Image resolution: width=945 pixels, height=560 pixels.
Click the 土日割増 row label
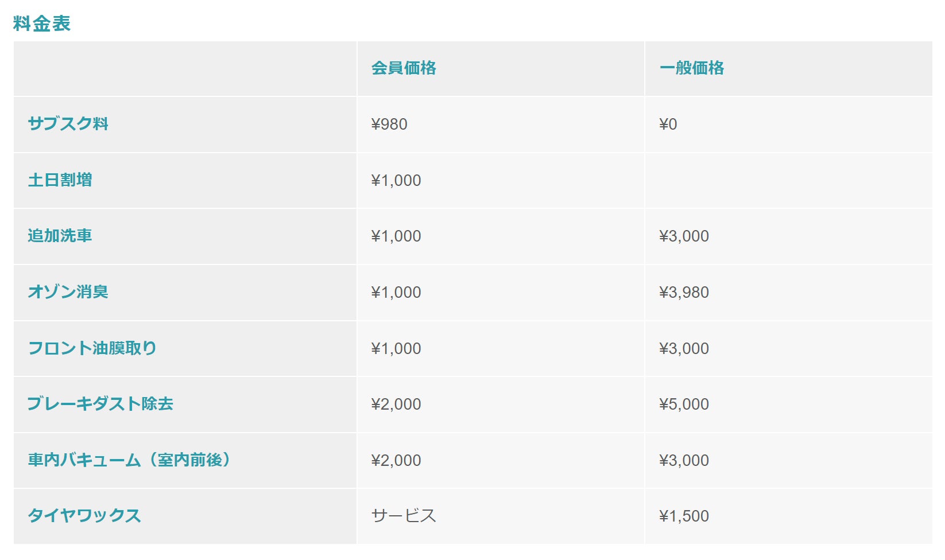(60, 180)
